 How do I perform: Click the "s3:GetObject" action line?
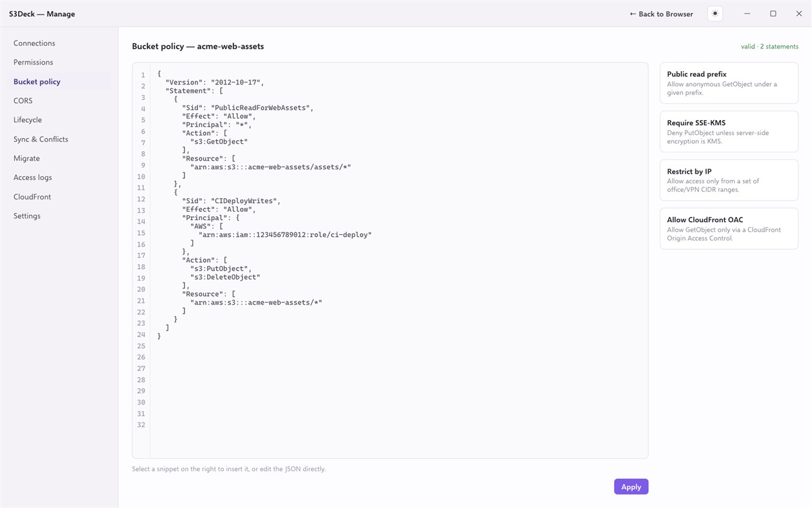(219, 141)
